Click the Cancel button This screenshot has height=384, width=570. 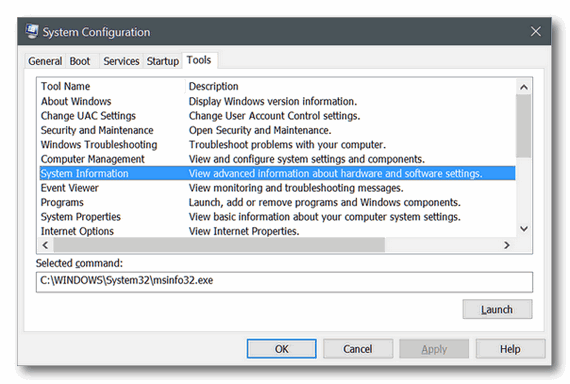[x=358, y=349]
